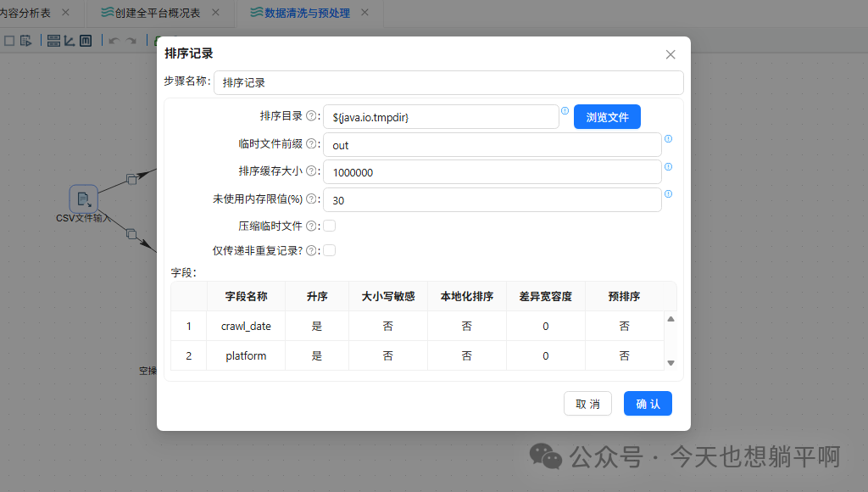Click the 未使用内存限值 input with 30

coord(492,200)
